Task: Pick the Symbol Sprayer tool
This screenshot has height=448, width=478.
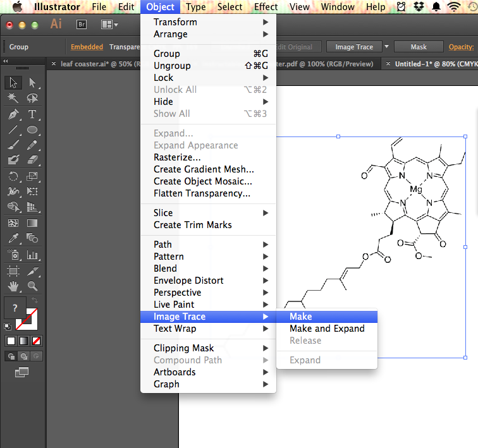Action: [13, 255]
